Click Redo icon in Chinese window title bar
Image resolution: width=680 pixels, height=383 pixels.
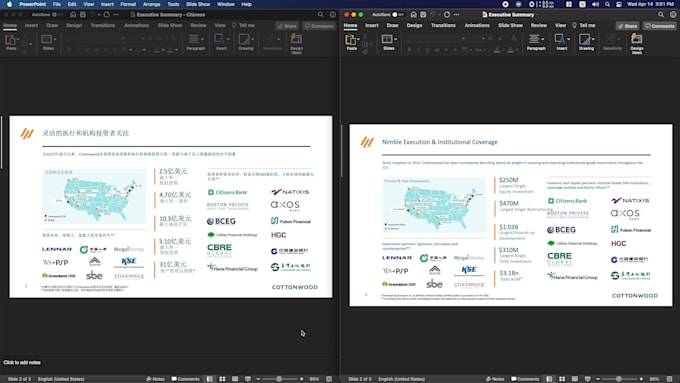coord(106,14)
